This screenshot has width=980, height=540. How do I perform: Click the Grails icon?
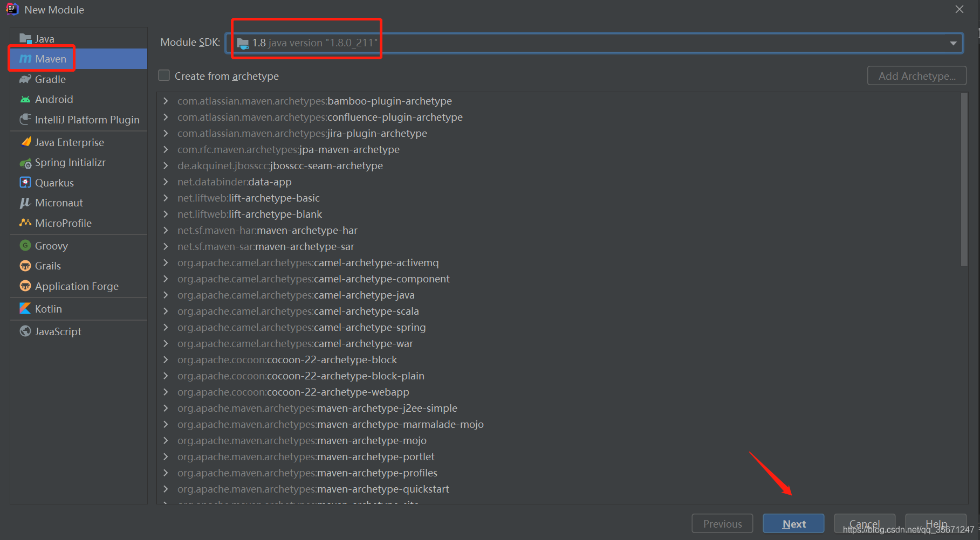click(x=25, y=266)
